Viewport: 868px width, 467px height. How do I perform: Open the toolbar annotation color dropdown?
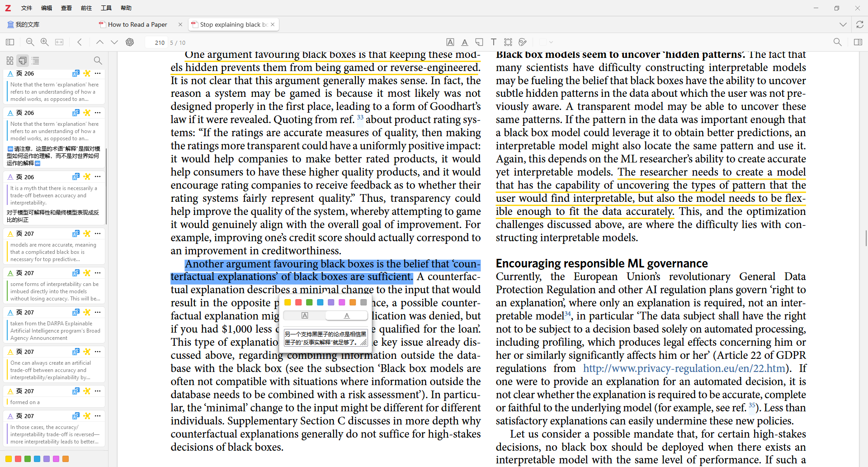546,42
